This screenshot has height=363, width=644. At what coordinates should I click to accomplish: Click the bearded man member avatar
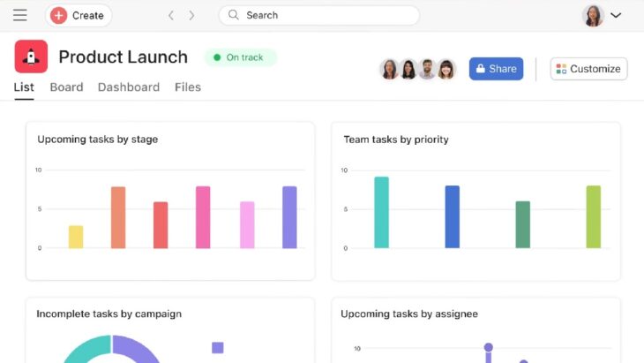point(427,69)
